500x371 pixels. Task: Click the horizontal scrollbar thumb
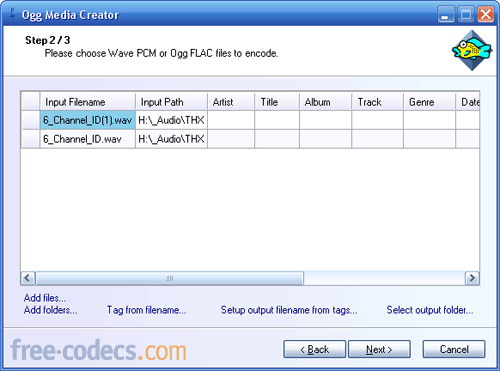point(170,278)
